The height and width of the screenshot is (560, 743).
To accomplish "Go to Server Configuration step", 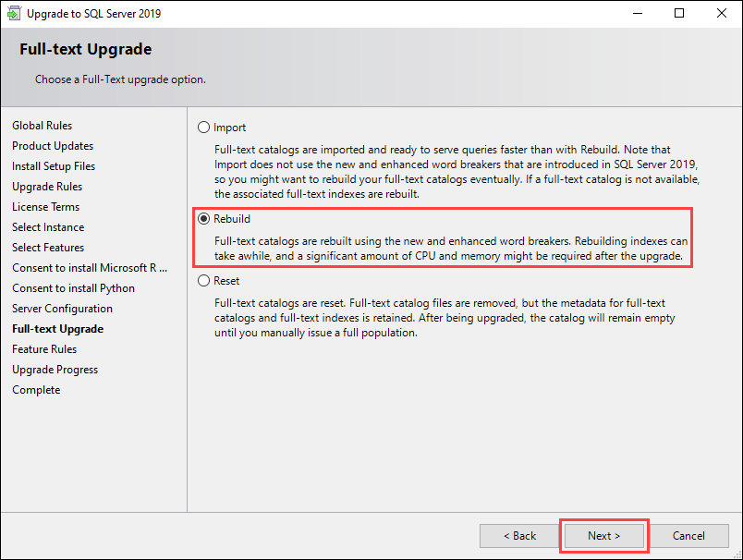I will (62, 309).
